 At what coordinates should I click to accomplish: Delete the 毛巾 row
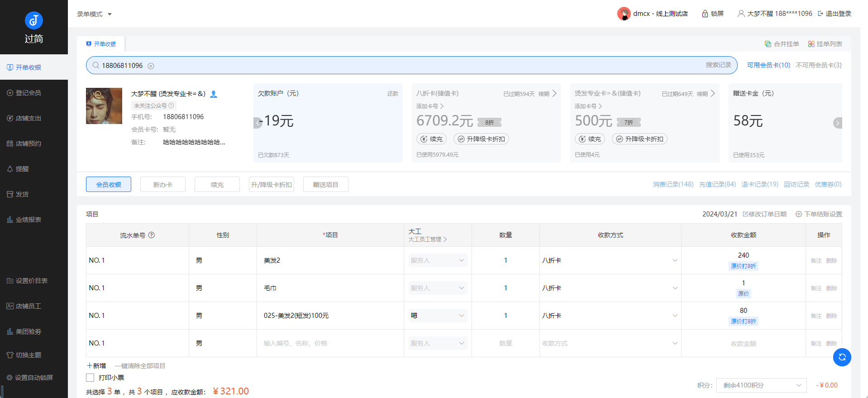click(x=831, y=288)
